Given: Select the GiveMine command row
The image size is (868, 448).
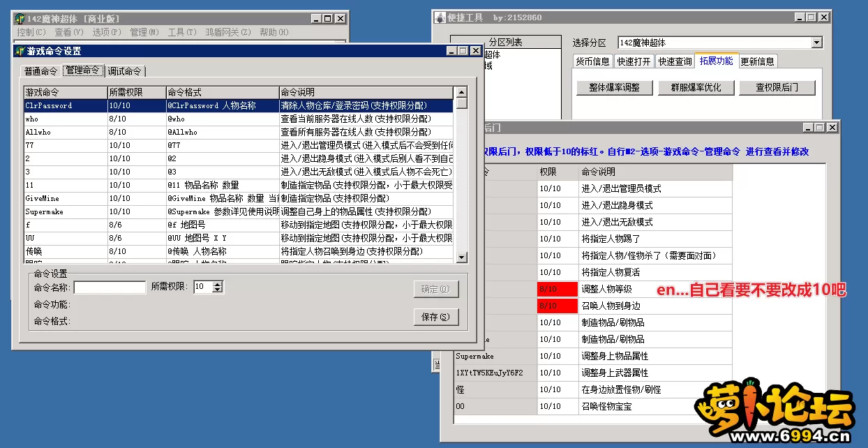Looking at the screenshot, I should 239,198.
